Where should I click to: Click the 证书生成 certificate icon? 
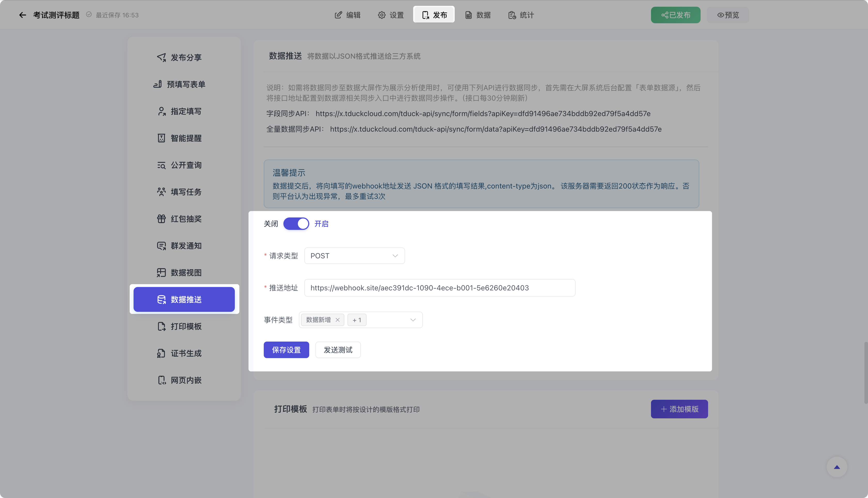pos(161,353)
